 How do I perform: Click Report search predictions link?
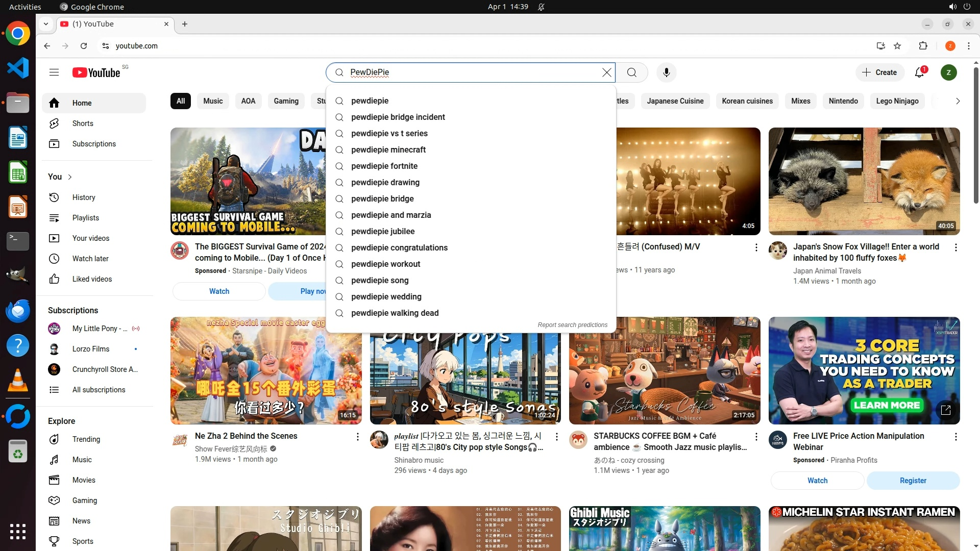pos(572,325)
